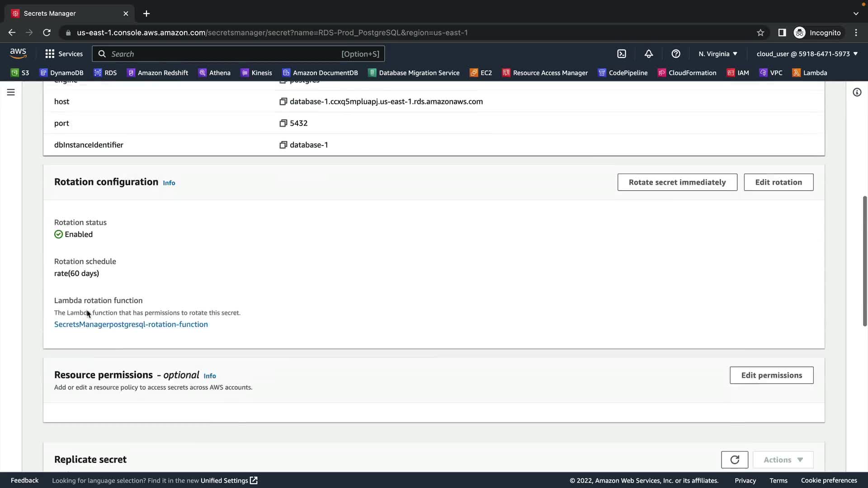The width and height of the screenshot is (868, 488).
Task: Click the AWS console search field
Action: tap(226, 54)
